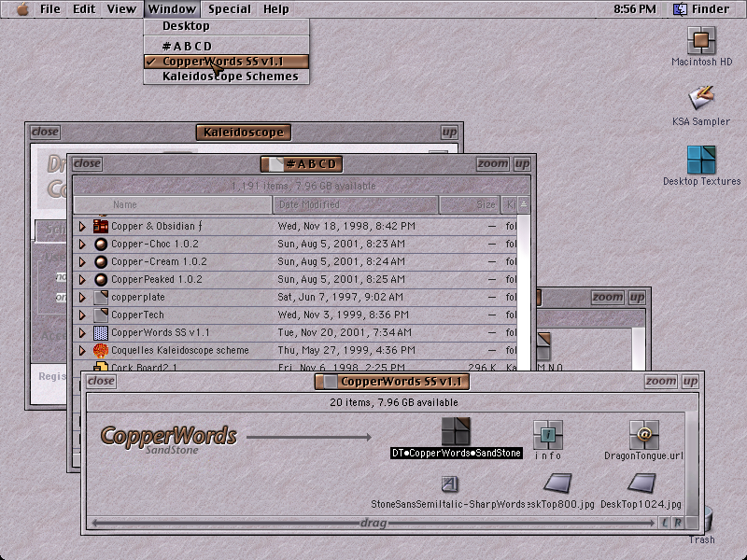Select the CopperPeaked 1.0.2 sphere icon
Viewport: 747px width, 560px height.
point(101,279)
